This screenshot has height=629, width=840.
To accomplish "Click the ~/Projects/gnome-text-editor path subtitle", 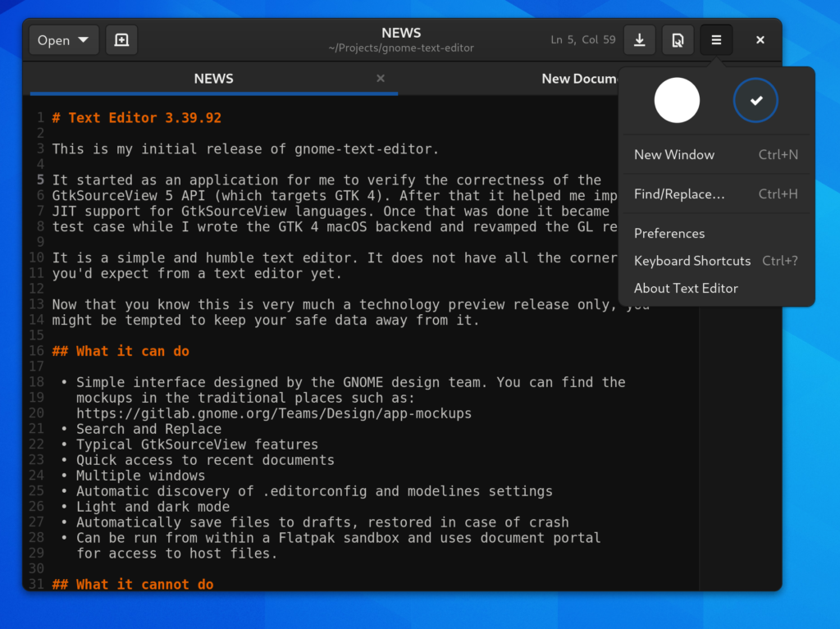I will click(x=401, y=48).
